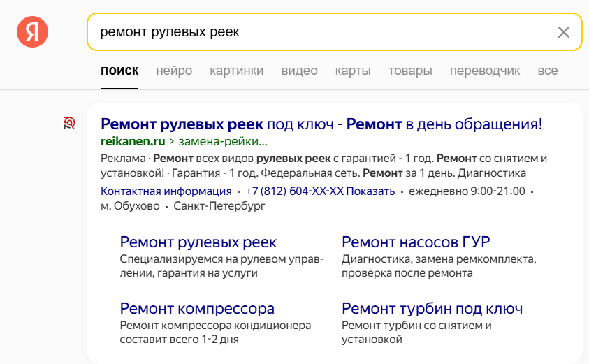Open the «Ремонт насосов ГУР» sitelink
Viewport: 589px width, 364px height.
click(x=416, y=242)
